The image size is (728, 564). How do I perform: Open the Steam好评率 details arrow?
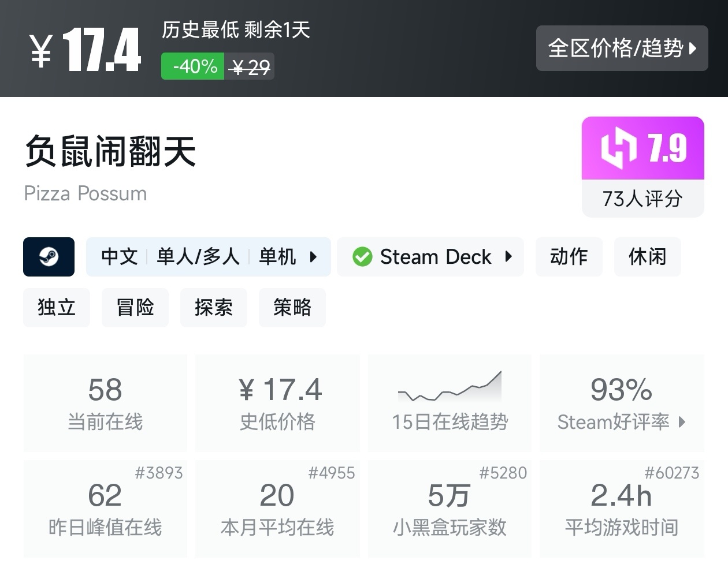click(682, 422)
